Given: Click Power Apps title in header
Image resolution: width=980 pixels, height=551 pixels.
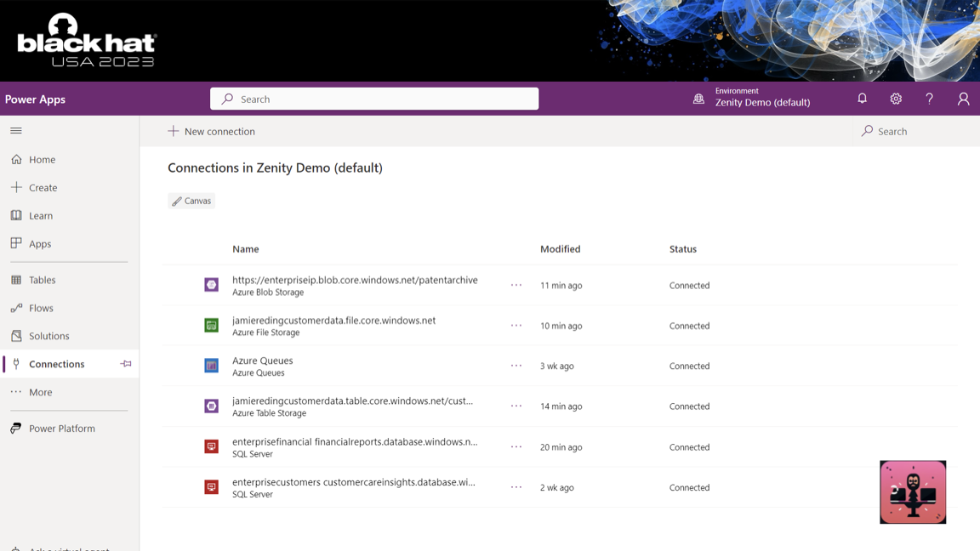Looking at the screenshot, I should click(35, 99).
